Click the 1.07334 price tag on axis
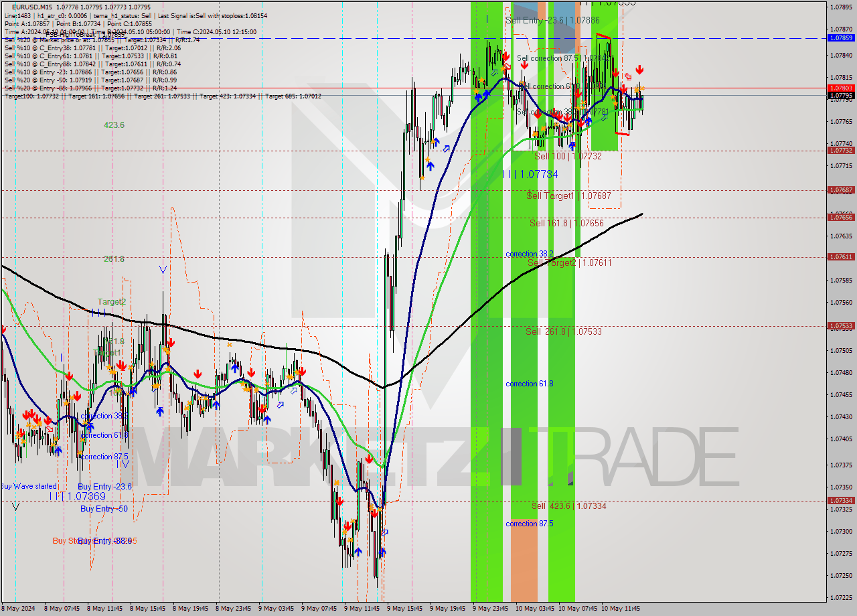 (x=841, y=500)
